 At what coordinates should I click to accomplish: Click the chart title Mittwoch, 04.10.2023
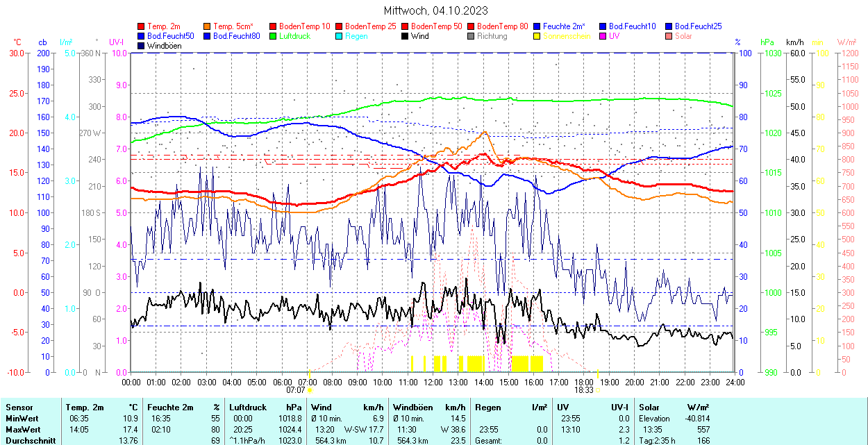(435, 10)
